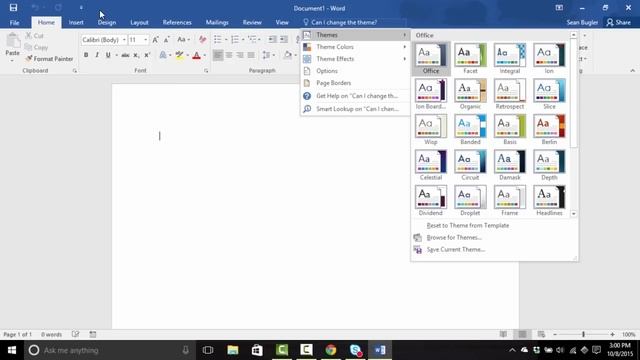640x360 pixels.
Task: Open the File tab
Action: pyautogui.click(x=14, y=22)
